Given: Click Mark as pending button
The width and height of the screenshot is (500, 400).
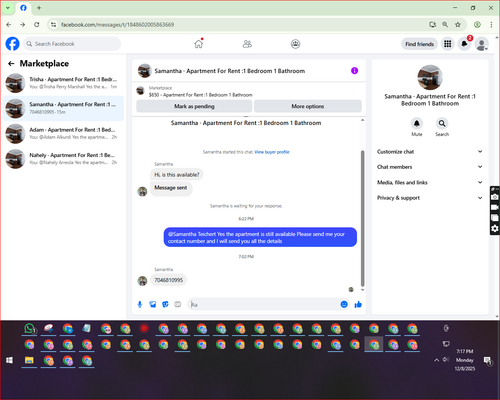Looking at the screenshot, I should coord(194,106).
